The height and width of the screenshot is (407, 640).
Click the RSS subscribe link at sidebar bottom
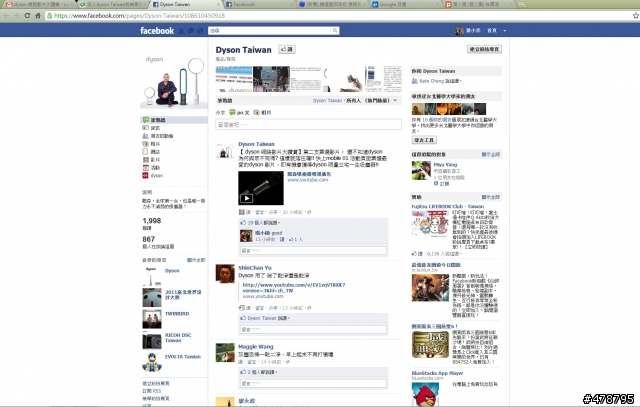(x=151, y=391)
